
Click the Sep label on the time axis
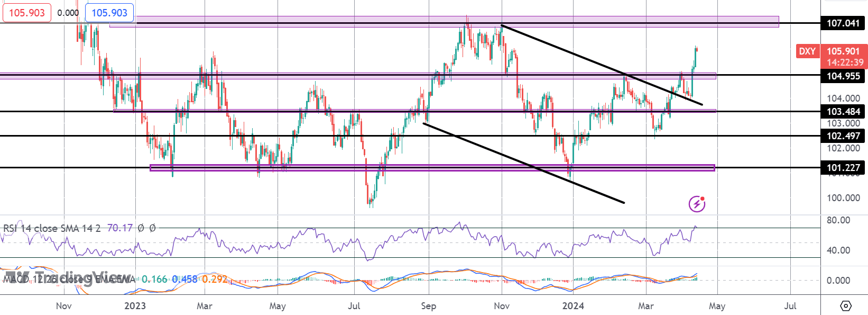429,306
